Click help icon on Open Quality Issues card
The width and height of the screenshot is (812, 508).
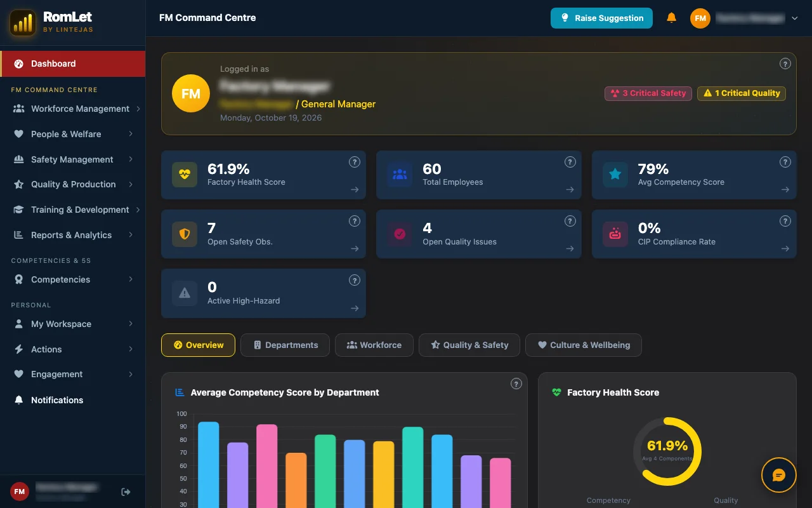[x=570, y=221]
